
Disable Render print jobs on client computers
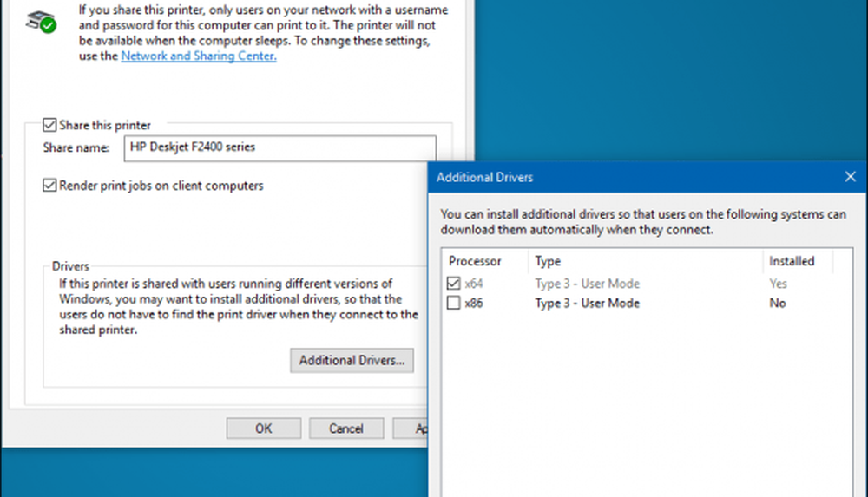tap(49, 185)
